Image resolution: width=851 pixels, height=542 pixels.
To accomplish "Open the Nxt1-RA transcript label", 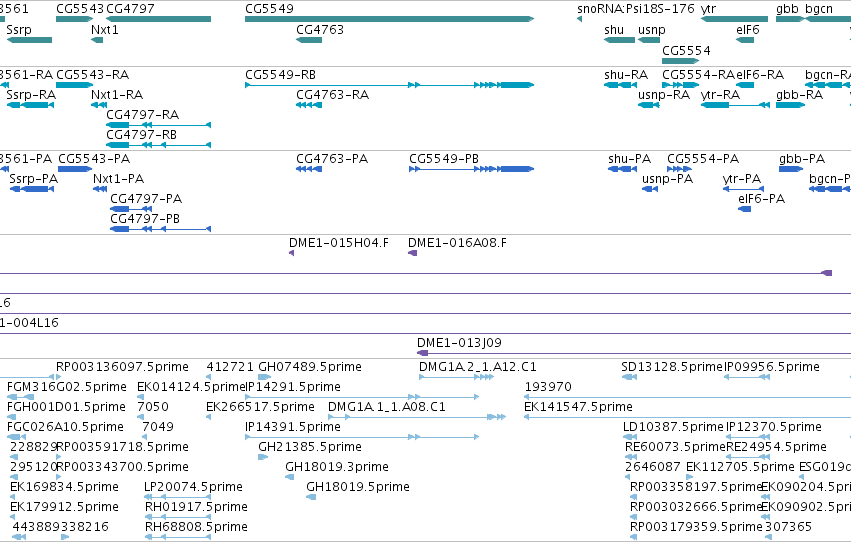I will tap(117, 94).
